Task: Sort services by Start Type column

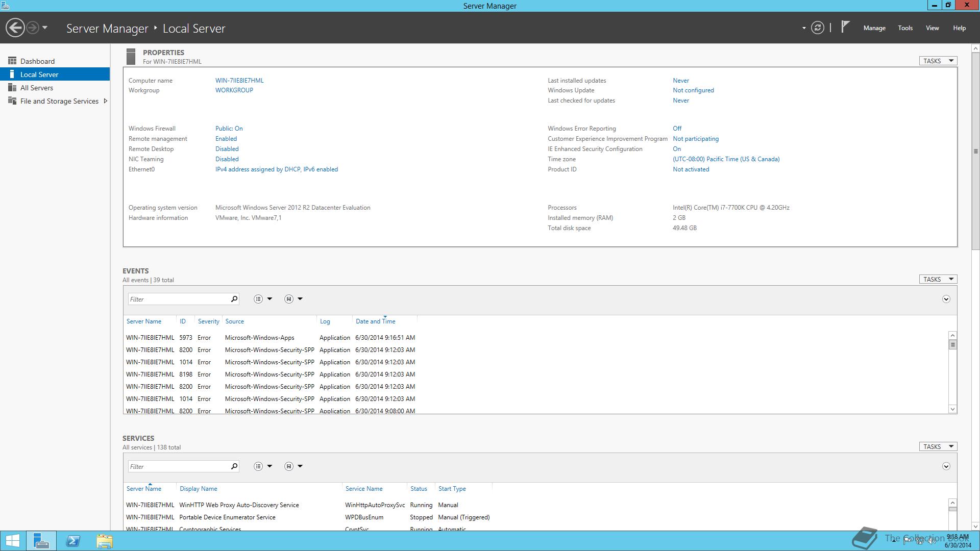Action: pyautogui.click(x=452, y=489)
